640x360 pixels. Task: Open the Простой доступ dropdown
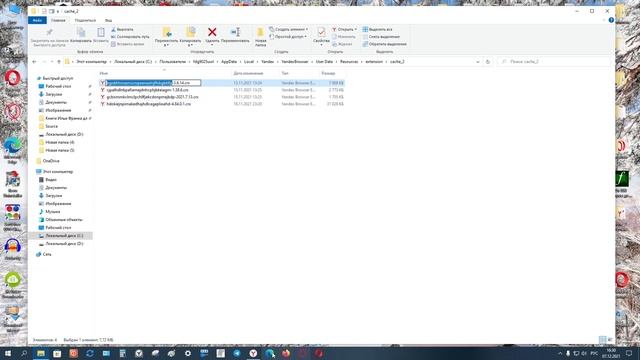pos(288,37)
